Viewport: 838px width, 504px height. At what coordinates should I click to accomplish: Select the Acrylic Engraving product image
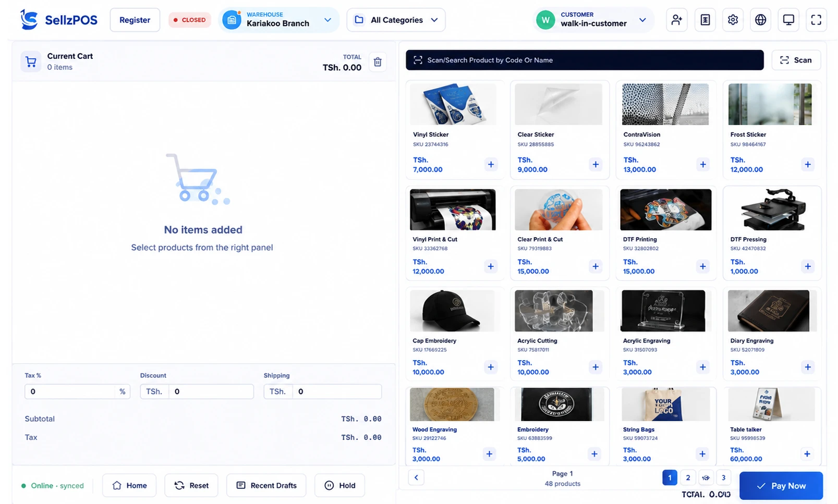pos(663,311)
